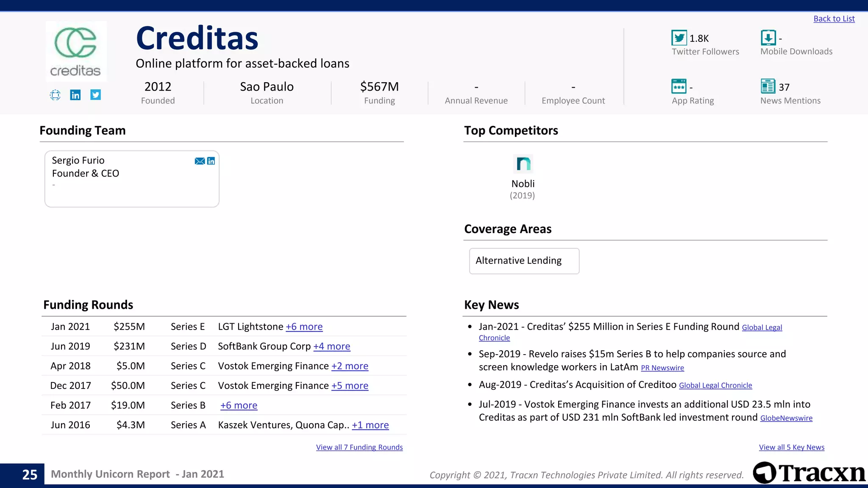Click the $50.0M Series C amount
The height and width of the screenshot is (488, 868).
pos(128,385)
